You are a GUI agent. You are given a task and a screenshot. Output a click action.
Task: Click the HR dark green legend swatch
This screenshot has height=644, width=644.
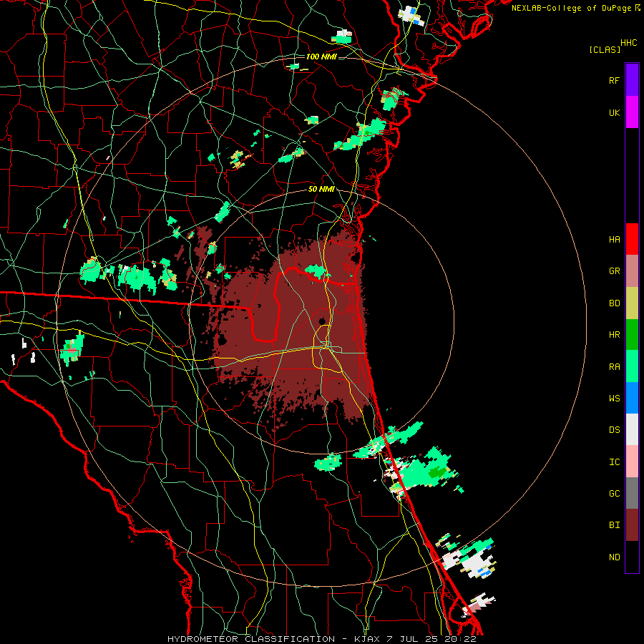[x=632, y=335]
